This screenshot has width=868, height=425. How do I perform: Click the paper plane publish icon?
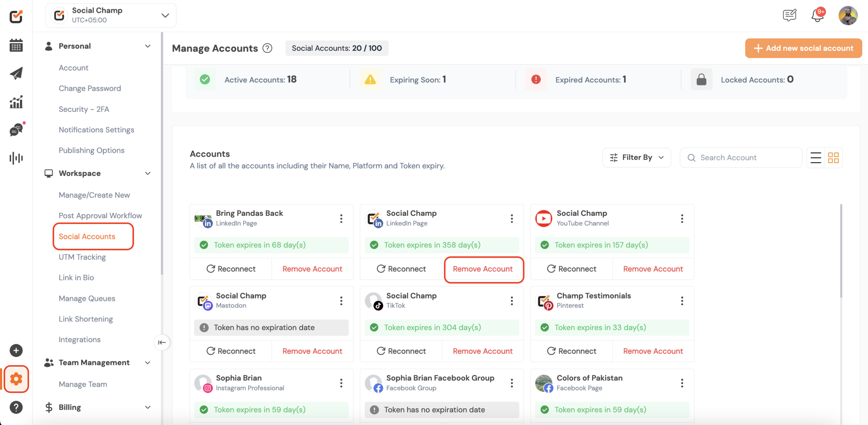tap(16, 73)
